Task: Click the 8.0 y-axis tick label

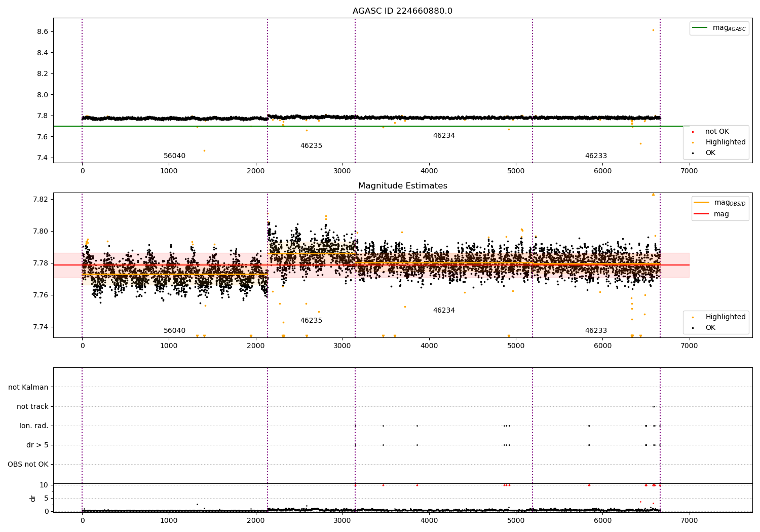Action: tap(42, 95)
